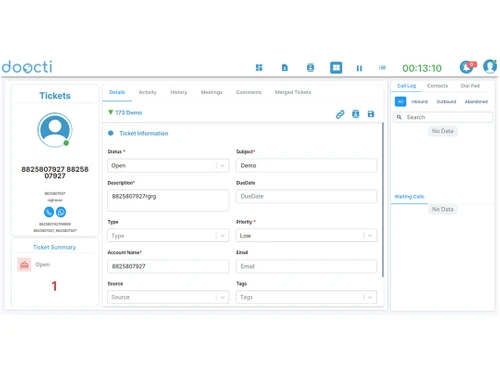The height and width of the screenshot is (375, 500).
Task: Click the search magnifier icon in Call Log
Action: (399, 117)
